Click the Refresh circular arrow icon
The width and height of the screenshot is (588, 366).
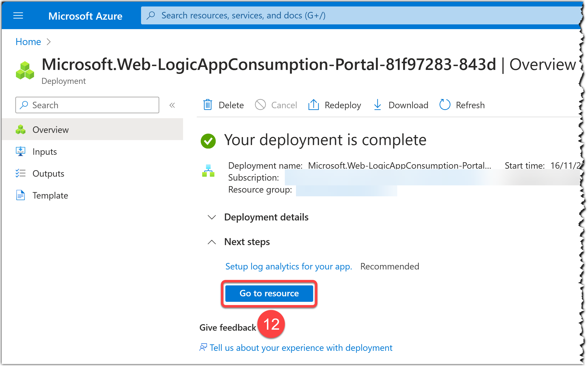445,105
